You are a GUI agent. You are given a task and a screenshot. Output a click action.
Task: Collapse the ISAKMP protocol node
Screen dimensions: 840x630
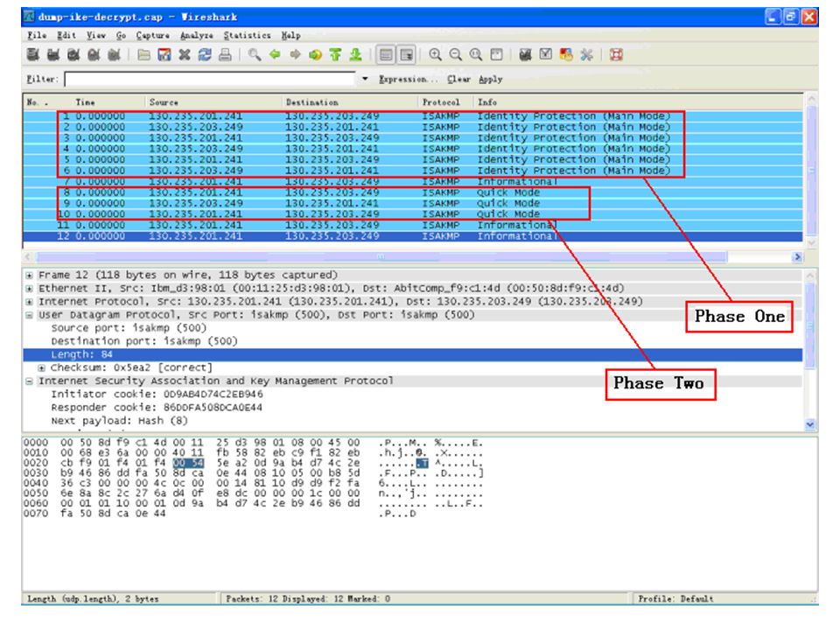point(30,381)
